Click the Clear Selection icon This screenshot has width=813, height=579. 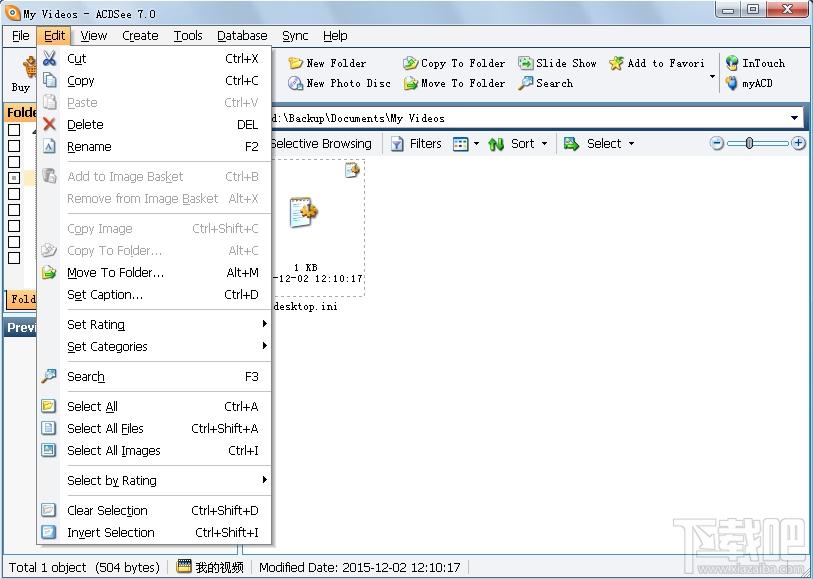coord(49,510)
